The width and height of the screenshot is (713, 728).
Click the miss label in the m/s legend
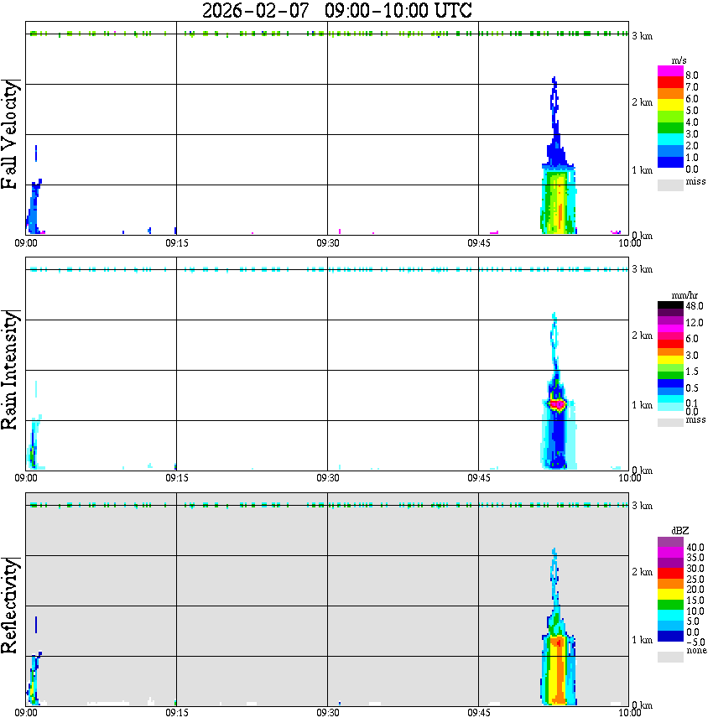[x=695, y=181]
